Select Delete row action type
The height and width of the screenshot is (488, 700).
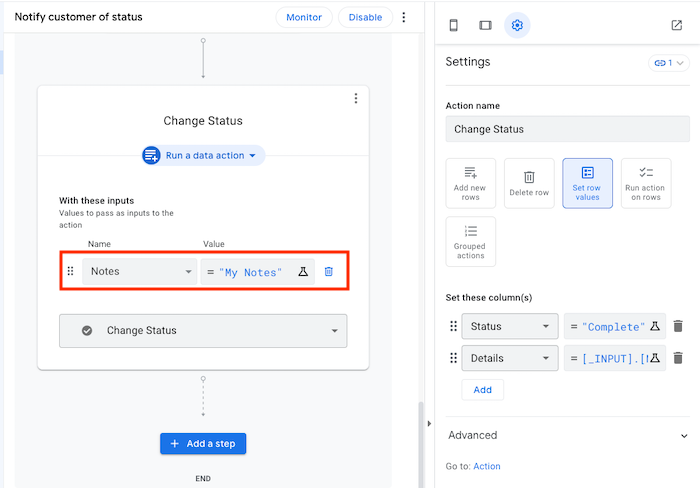click(x=529, y=183)
